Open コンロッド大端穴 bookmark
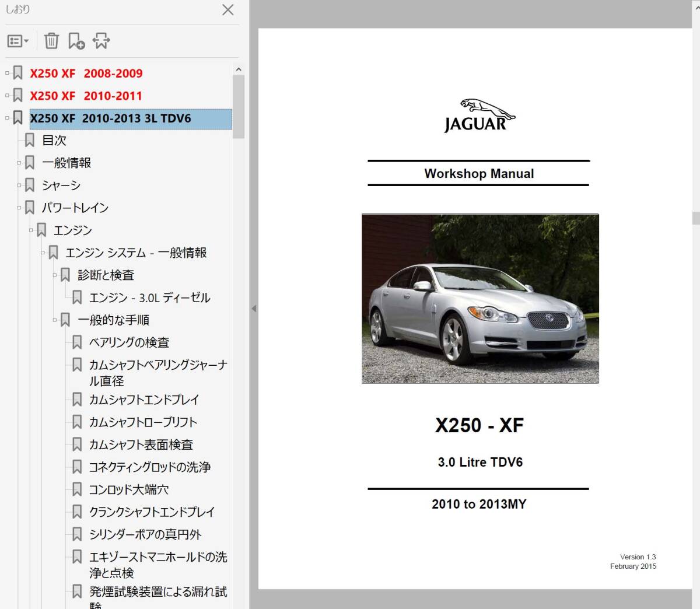Viewport: 700px width, 609px height. 129,490
